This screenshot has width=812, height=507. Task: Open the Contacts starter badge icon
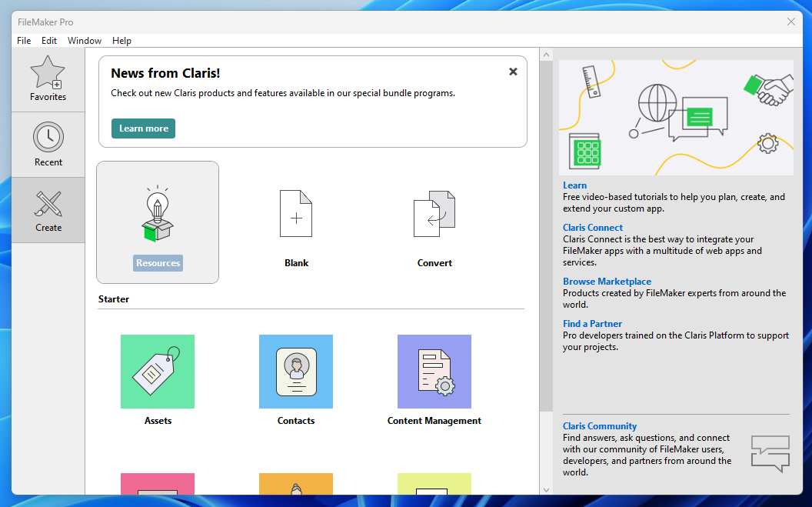point(296,372)
